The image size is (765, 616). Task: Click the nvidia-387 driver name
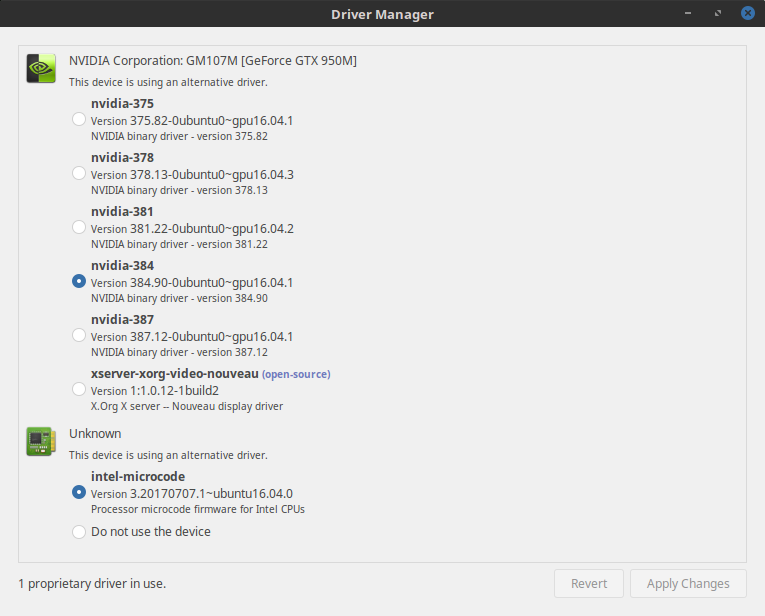122,320
